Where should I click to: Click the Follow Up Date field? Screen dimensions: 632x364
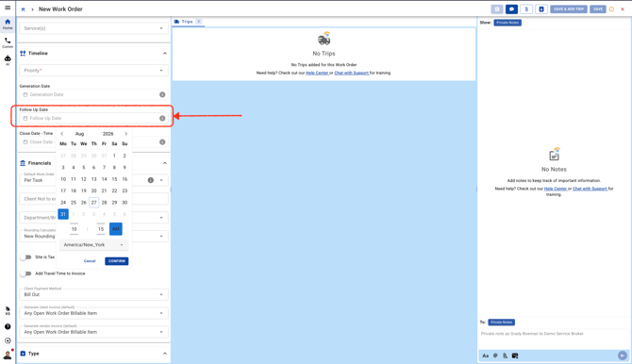pyautogui.click(x=94, y=118)
